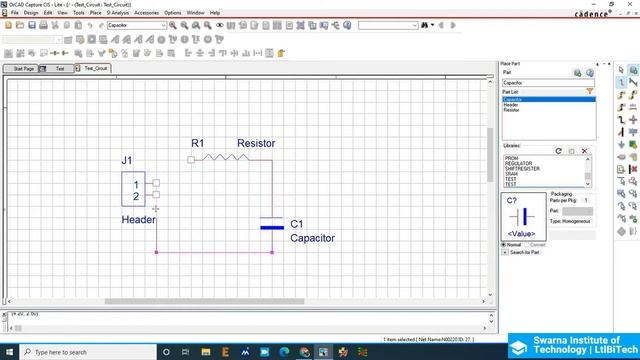Click the Align Left icon in toolbar
The height and width of the screenshot is (360, 640).
[x=188, y=53]
